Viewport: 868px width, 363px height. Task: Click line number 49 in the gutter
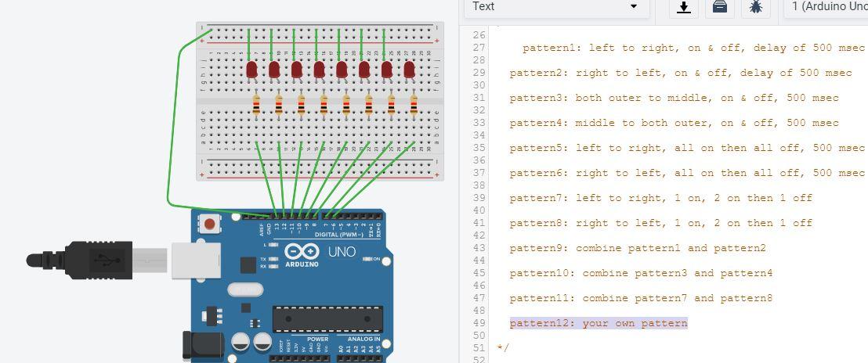(x=479, y=323)
